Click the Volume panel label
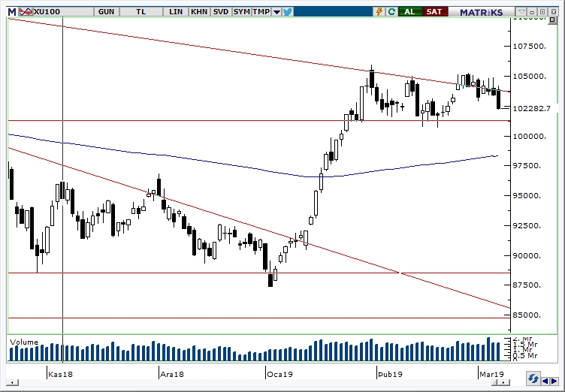The width and height of the screenshot is (565, 392). 24,342
